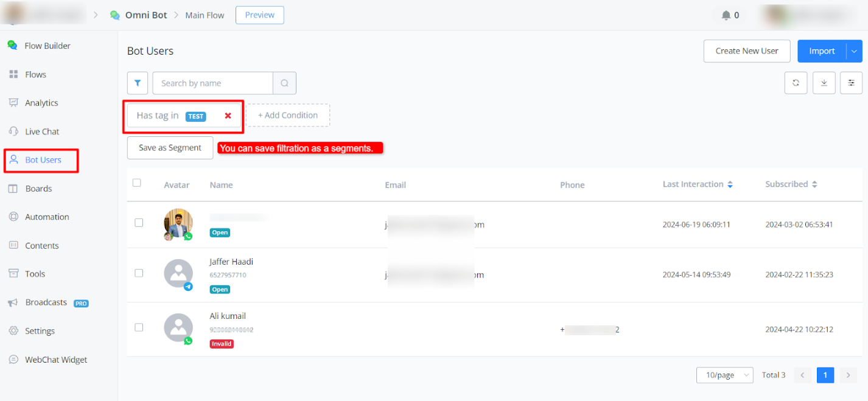Image resolution: width=868 pixels, height=401 pixels.
Task: Open the column settings sliders icon
Action: tap(851, 83)
